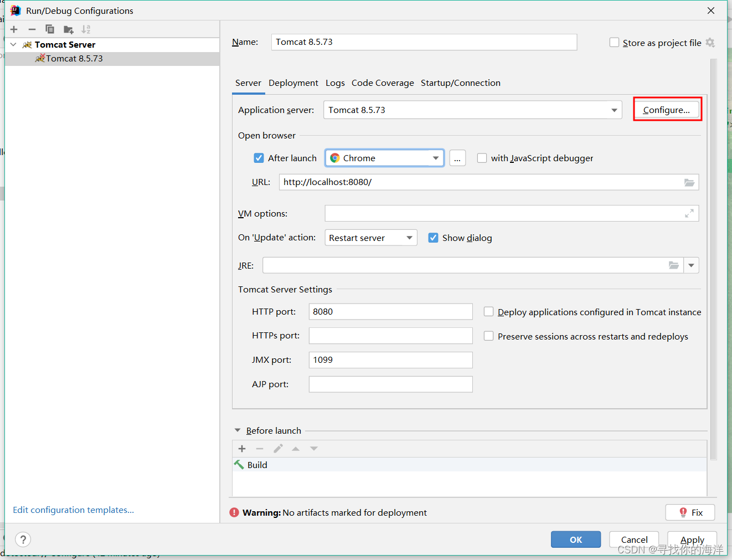Browse for JRE folder
Image resolution: width=732 pixels, height=560 pixels.
pyautogui.click(x=674, y=265)
